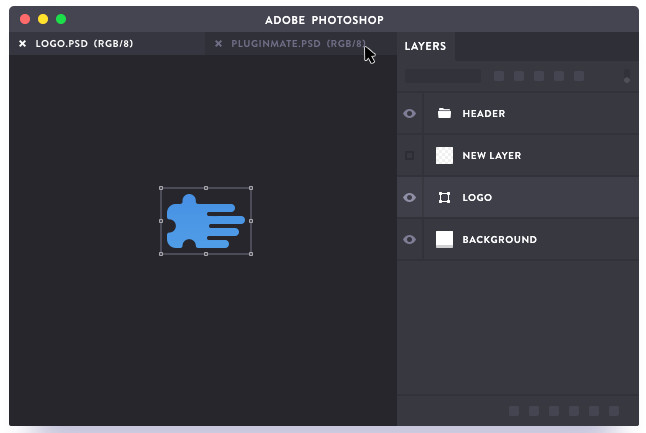Click the first filter icon in Layers panel
646x433 pixels.
coord(499,76)
